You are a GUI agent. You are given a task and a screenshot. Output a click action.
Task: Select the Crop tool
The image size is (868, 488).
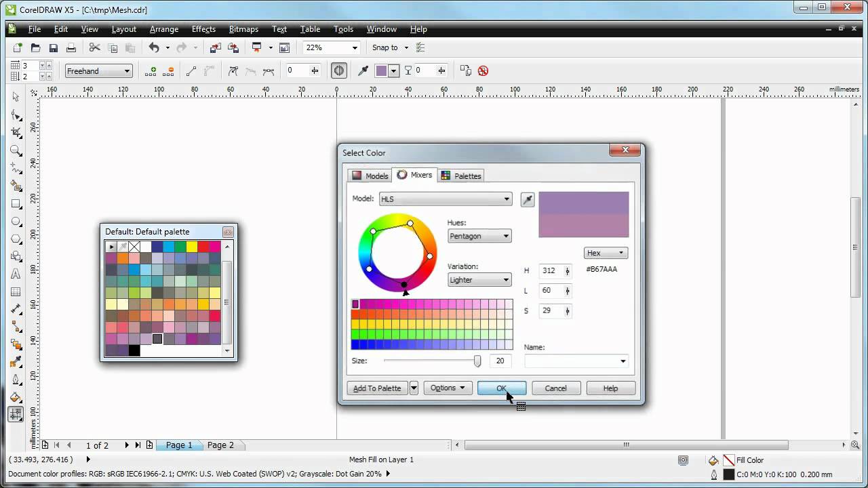[16, 132]
